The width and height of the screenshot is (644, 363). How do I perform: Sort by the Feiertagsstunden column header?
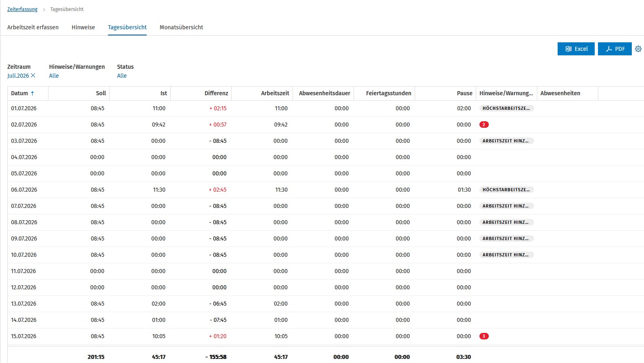[389, 93]
